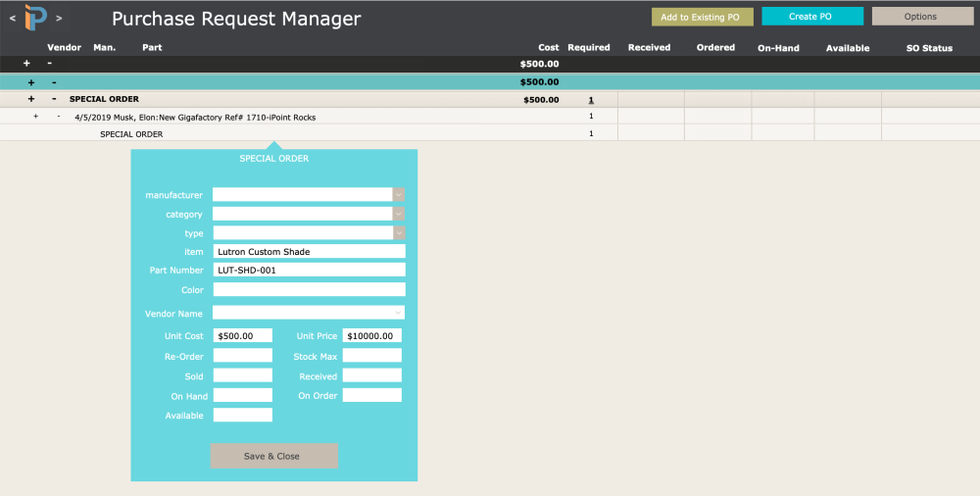This screenshot has width=980, height=496.
Task: Expand the SPECIAL ORDER group with plus
Action: click(30, 99)
